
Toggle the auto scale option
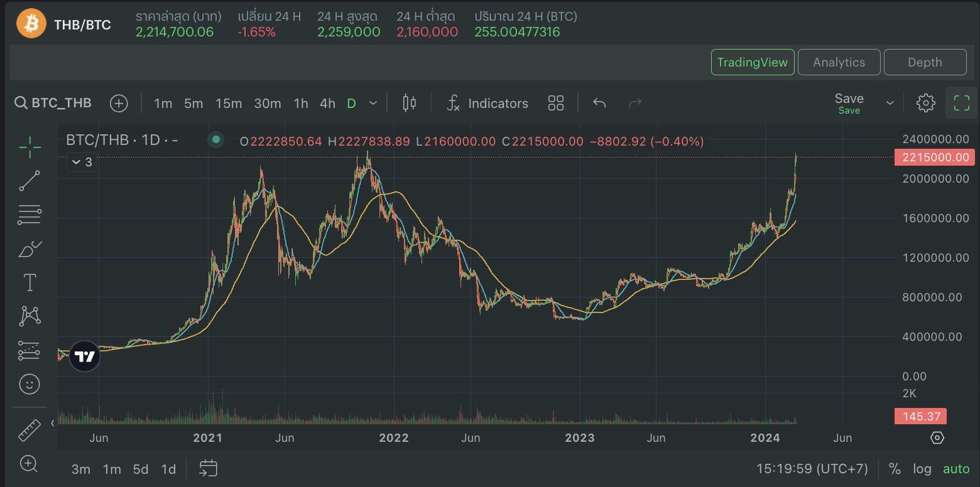coord(956,469)
